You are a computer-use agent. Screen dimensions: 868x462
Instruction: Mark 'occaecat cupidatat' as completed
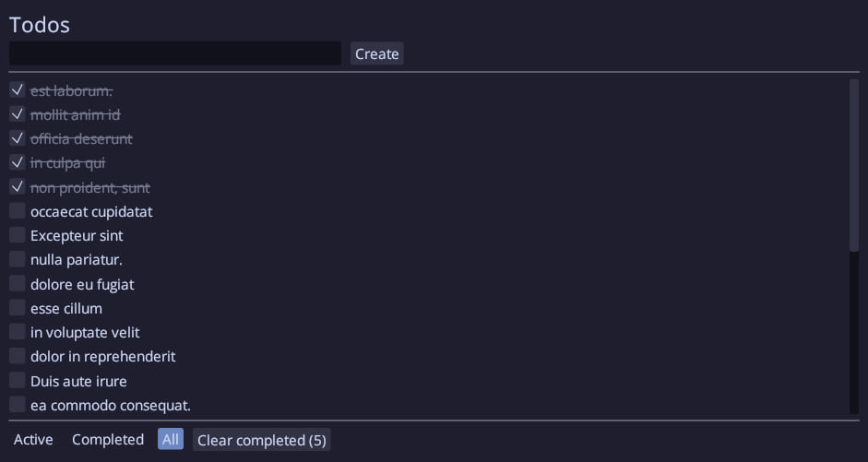pos(18,211)
